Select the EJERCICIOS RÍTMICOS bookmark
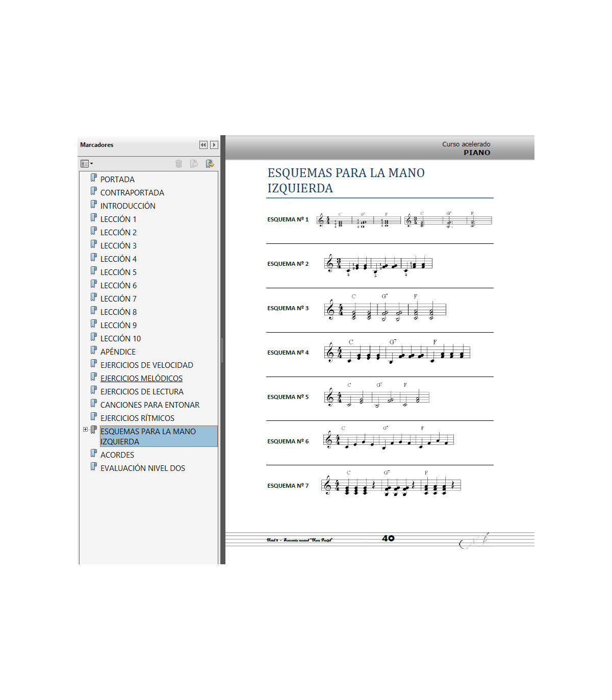The width and height of the screenshot is (612, 700). click(137, 418)
